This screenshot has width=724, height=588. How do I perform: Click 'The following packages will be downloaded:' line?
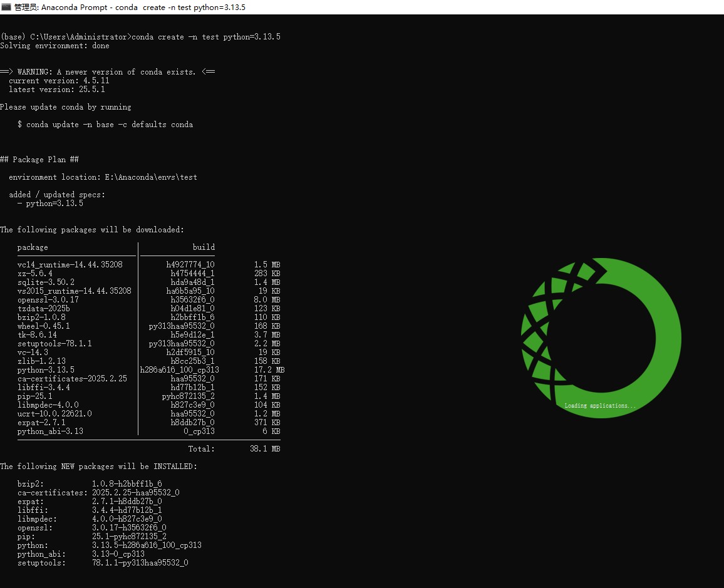(x=92, y=230)
